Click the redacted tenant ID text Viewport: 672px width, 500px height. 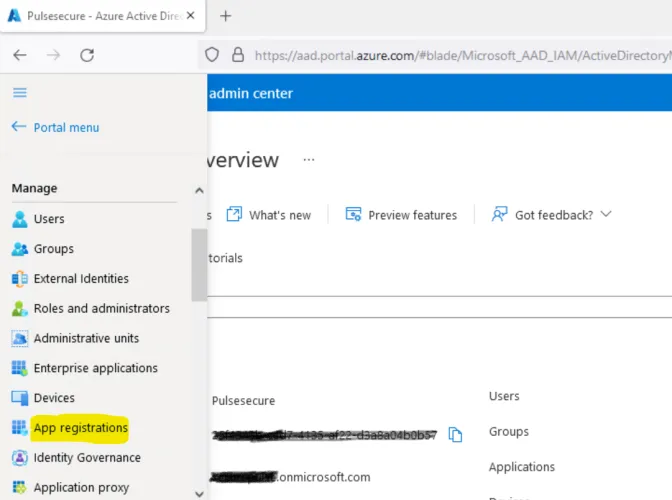(x=324, y=435)
